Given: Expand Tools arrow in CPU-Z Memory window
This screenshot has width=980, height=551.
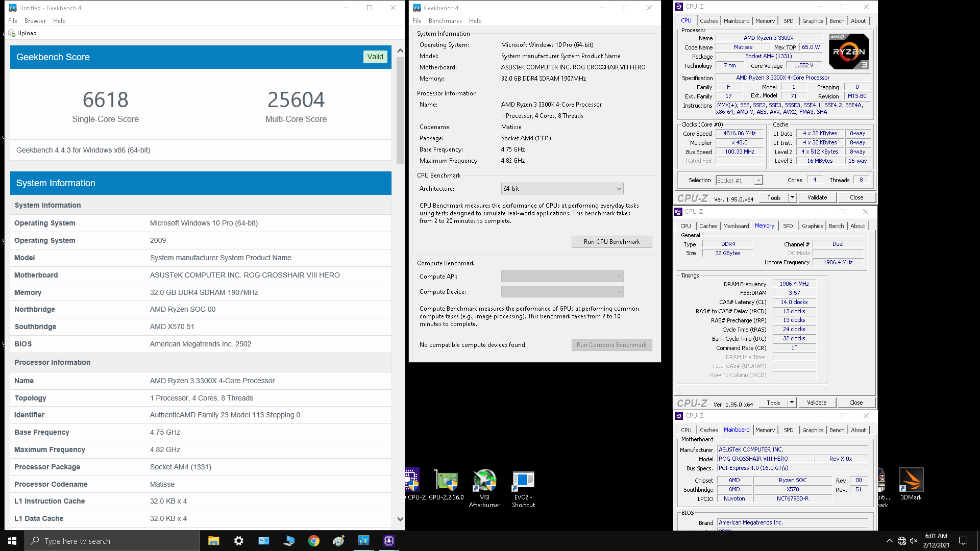Looking at the screenshot, I should 792,403.
